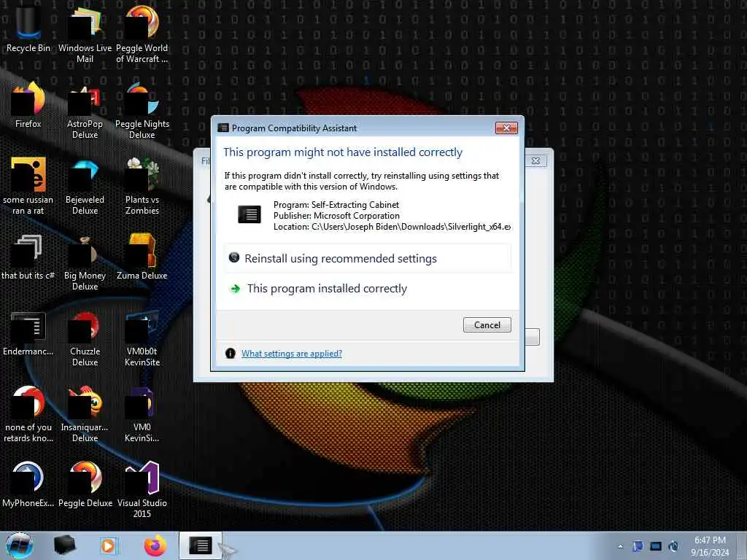Select 'that but its c#' desktop icon
This screenshot has height=560, width=747.
pos(28,257)
